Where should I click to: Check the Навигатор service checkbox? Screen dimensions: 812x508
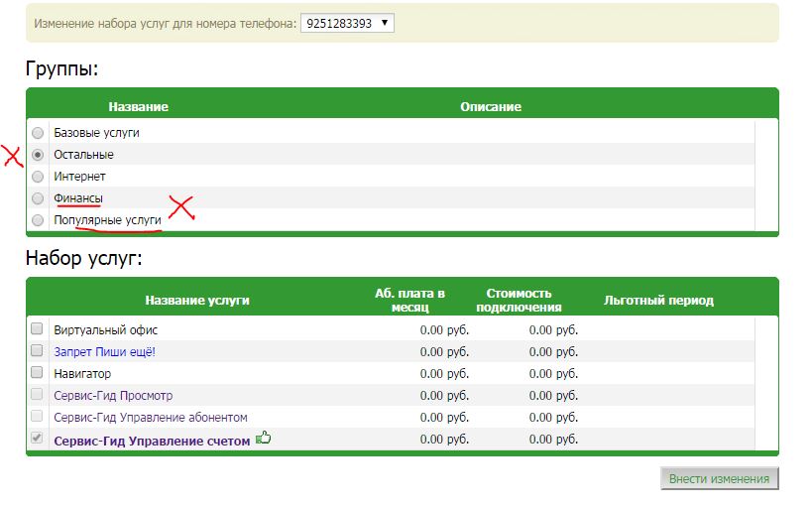(x=37, y=373)
